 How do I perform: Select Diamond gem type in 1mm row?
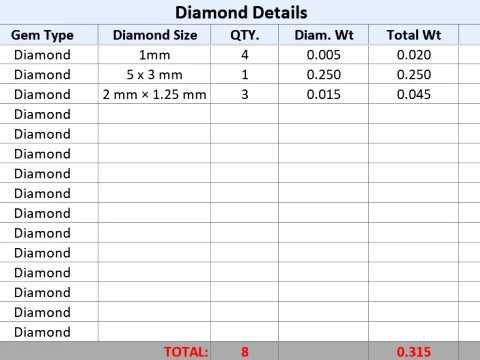pos(49,55)
